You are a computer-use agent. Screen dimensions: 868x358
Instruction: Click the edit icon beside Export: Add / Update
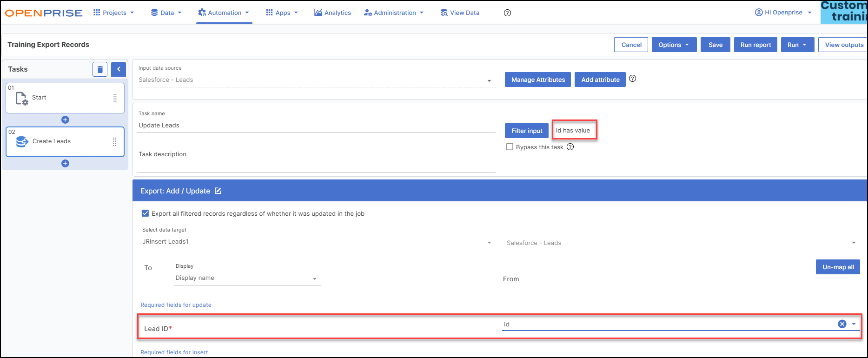pyautogui.click(x=218, y=191)
